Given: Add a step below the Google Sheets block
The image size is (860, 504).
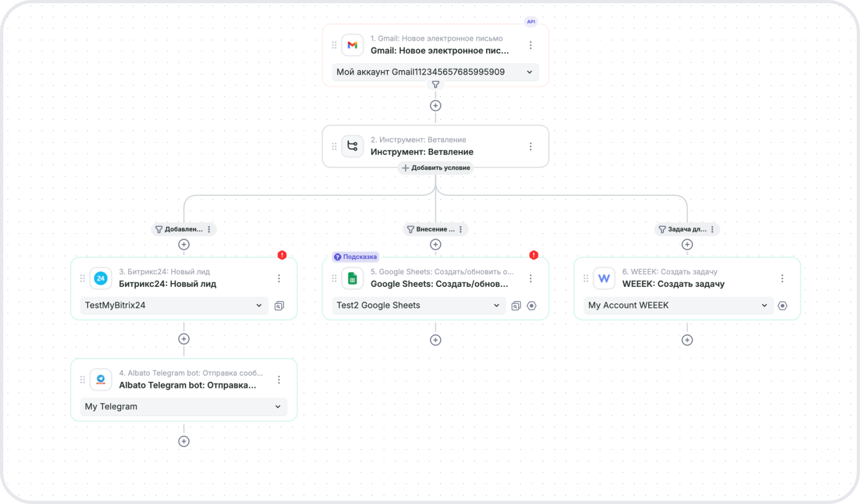Looking at the screenshot, I should pyautogui.click(x=435, y=340).
